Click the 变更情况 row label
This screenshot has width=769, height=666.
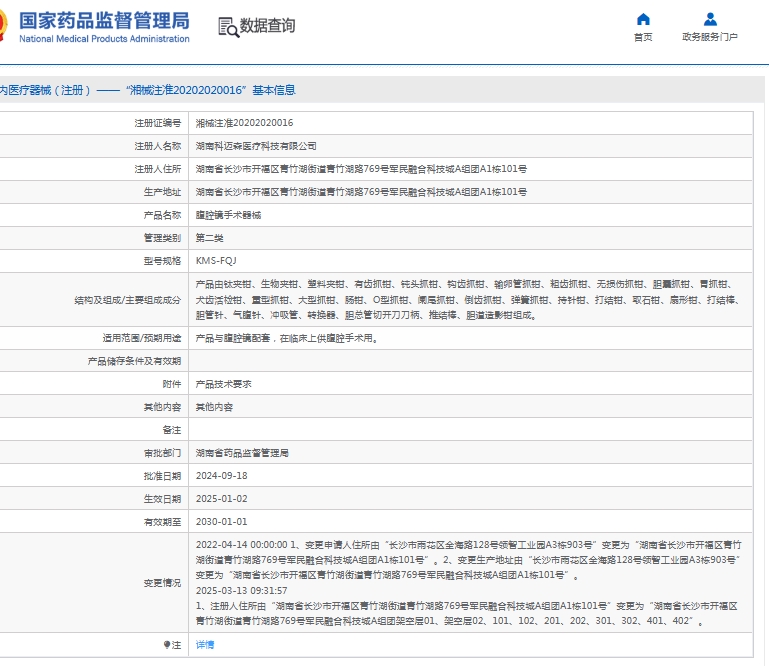point(162,583)
